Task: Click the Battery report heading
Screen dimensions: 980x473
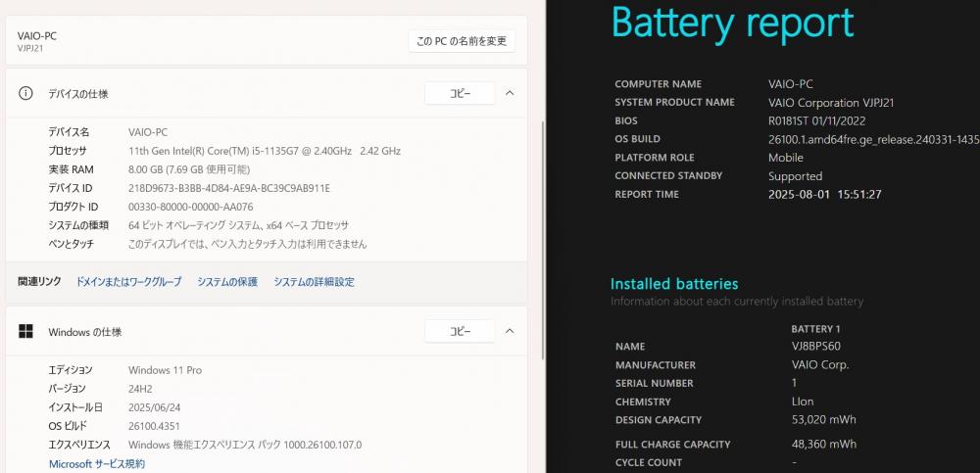Action: click(x=732, y=24)
